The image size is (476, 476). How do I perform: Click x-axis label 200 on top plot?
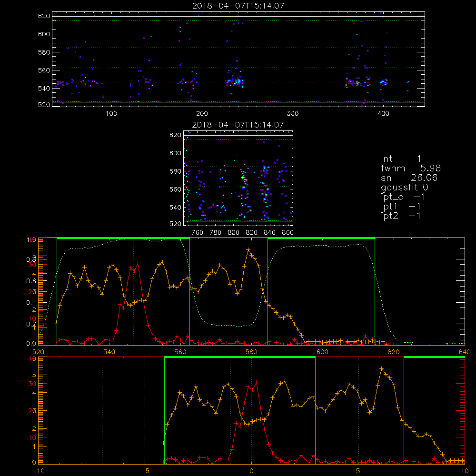(202, 114)
